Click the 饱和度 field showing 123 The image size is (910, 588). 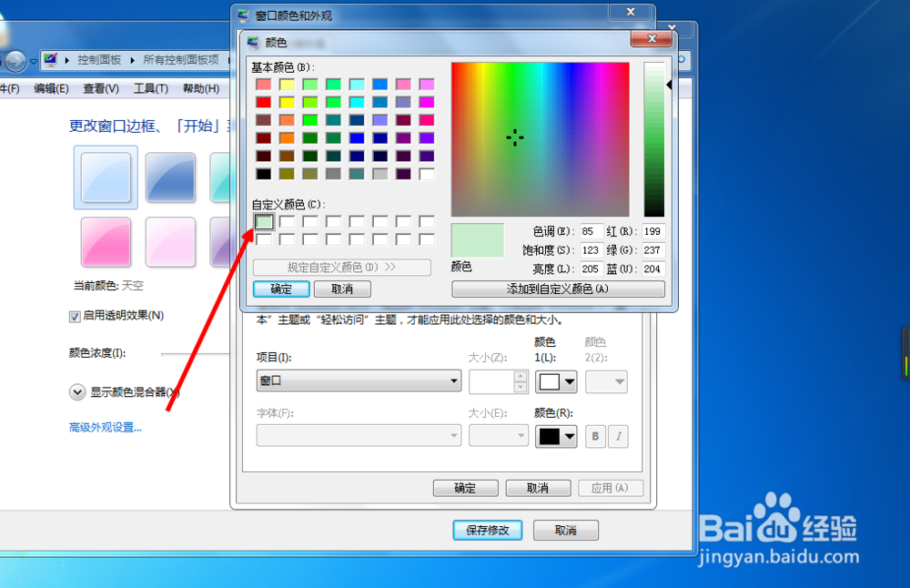tap(591, 250)
